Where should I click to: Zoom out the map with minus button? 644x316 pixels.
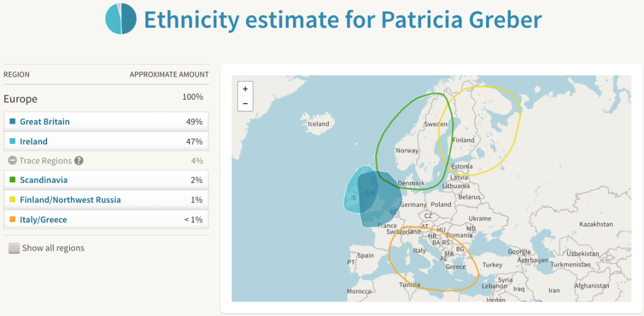(x=245, y=104)
